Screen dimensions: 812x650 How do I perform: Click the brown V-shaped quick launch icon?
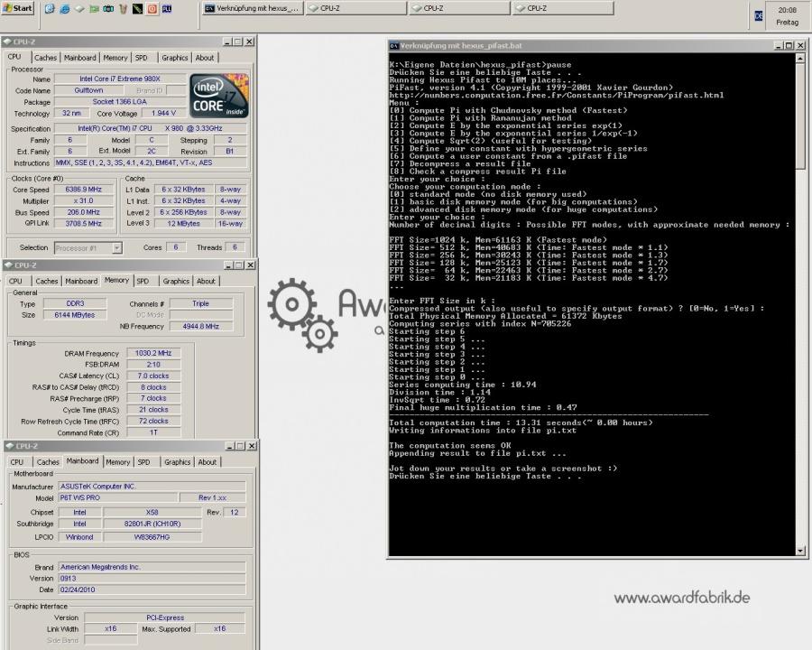point(123,9)
